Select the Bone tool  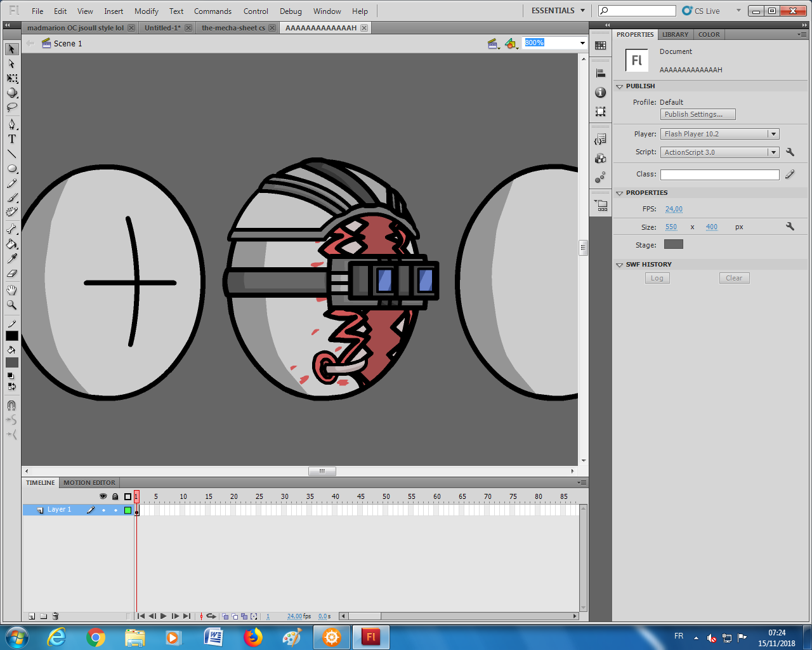11,229
